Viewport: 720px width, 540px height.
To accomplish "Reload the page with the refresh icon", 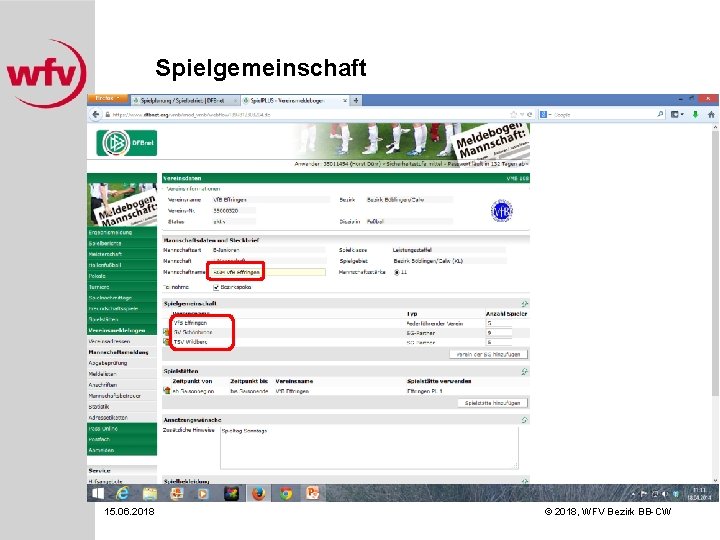I will click(529, 114).
